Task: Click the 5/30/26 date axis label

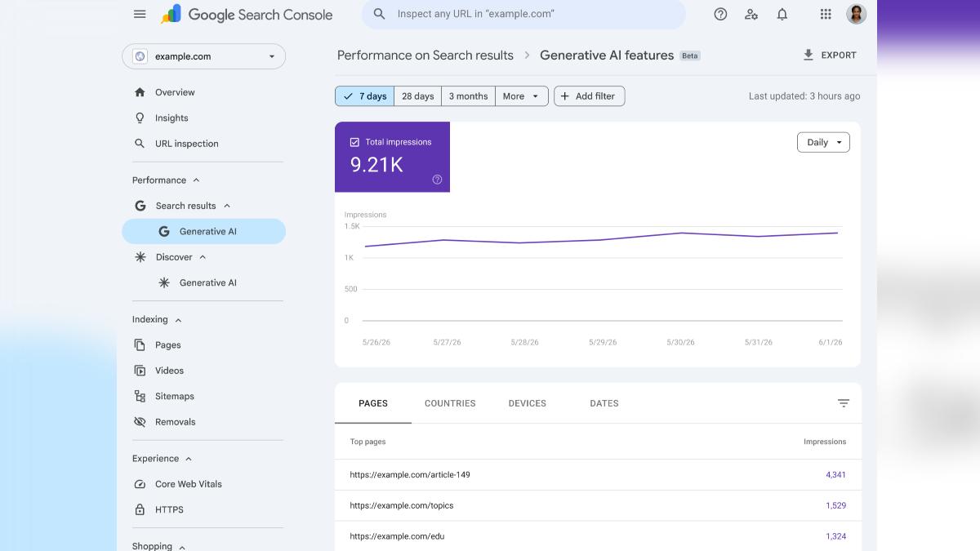Action: pyautogui.click(x=680, y=342)
